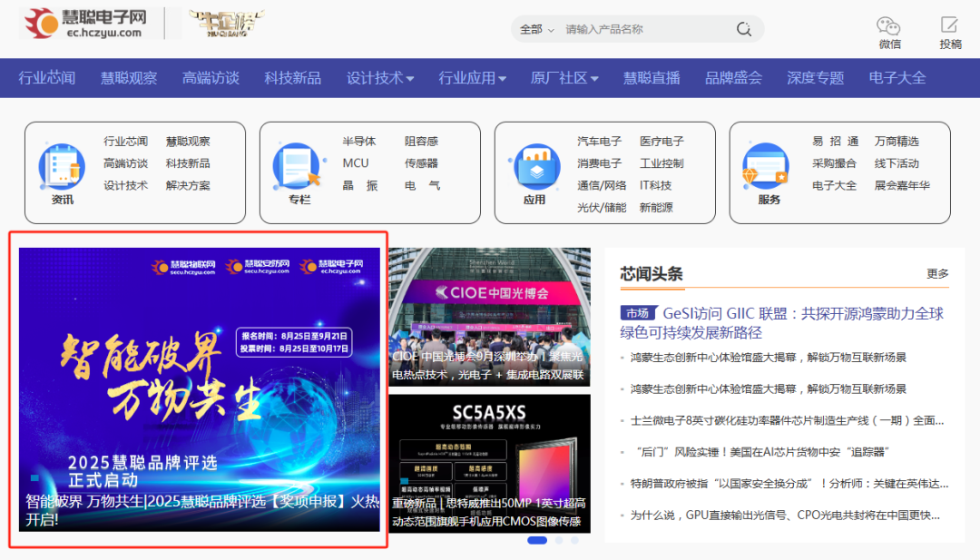Switch to the 慧聪直播 section
The image size is (980, 560).
pyautogui.click(x=651, y=78)
